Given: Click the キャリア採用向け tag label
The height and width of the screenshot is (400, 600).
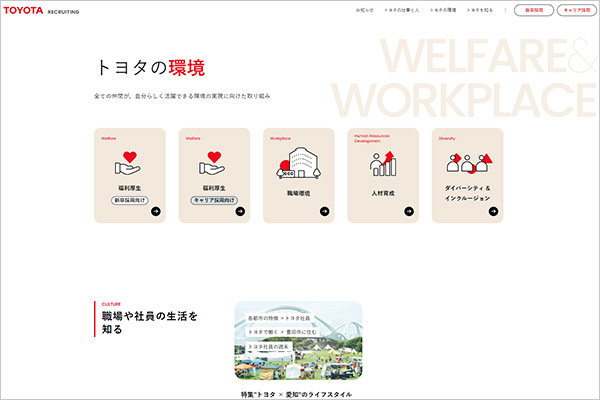Looking at the screenshot, I should (x=214, y=200).
